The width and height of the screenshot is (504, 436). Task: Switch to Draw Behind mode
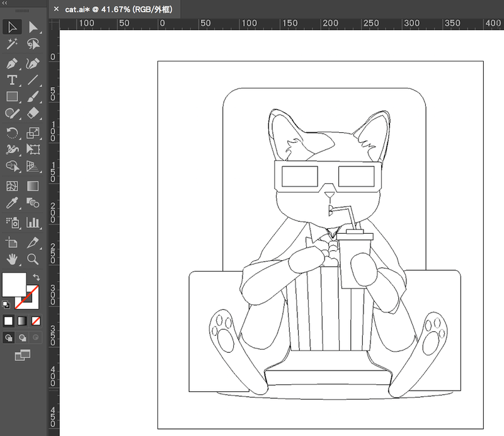tap(23, 338)
